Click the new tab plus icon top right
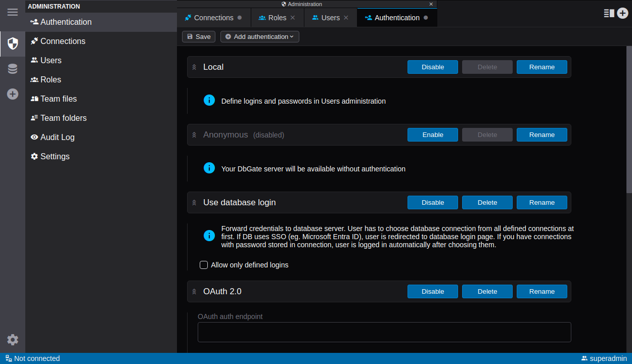The image size is (632, 364). [622, 14]
